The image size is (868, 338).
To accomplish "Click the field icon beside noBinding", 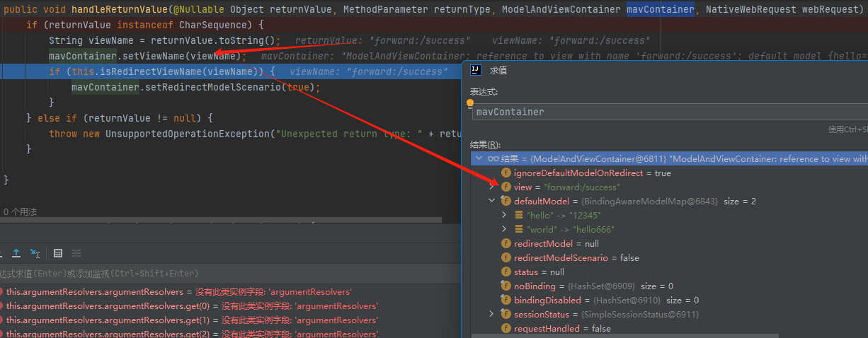I will pyautogui.click(x=506, y=286).
